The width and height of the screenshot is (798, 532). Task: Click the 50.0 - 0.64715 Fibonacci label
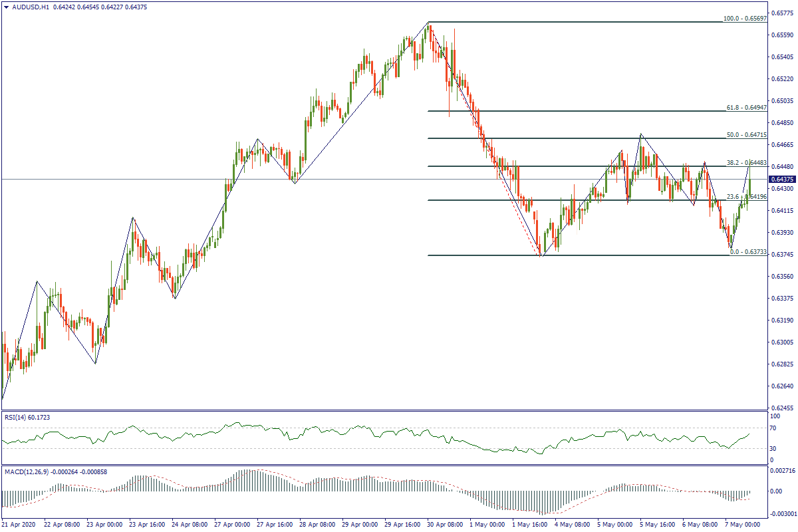[x=745, y=134]
